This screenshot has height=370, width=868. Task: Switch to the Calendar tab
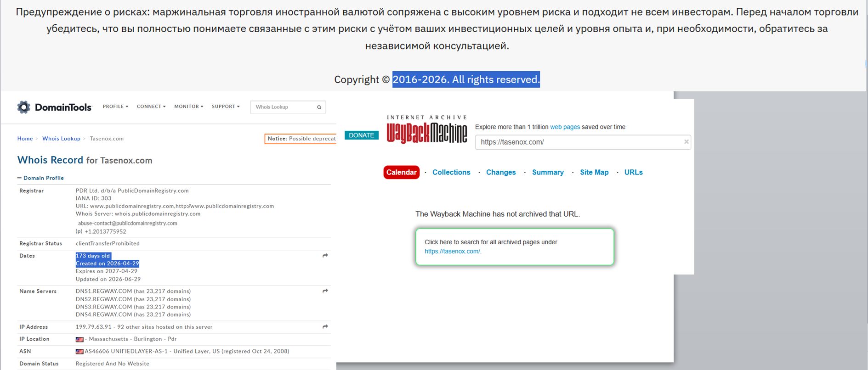[x=402, y=172]
